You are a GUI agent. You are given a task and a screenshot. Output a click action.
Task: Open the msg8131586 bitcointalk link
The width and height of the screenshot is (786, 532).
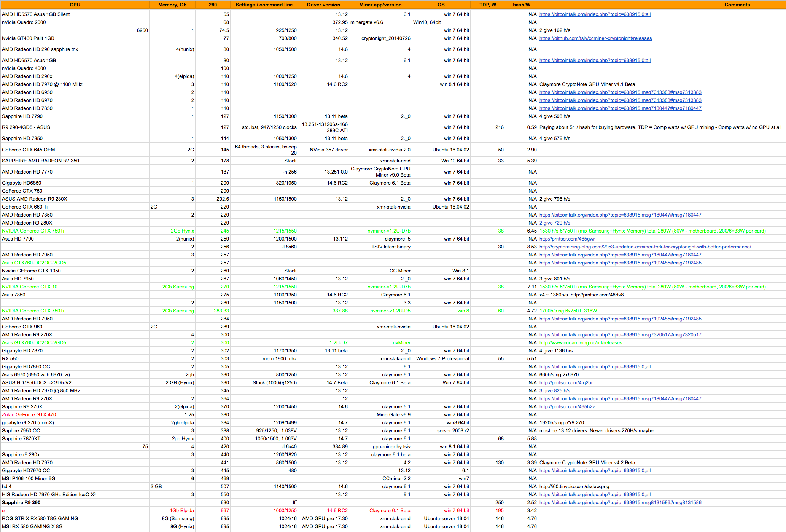(620, 503)
